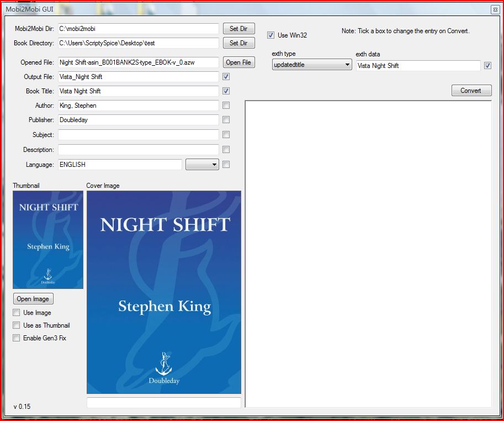Click the Output File text field
The height and width of the screenshot is (421, 504).
138,77
